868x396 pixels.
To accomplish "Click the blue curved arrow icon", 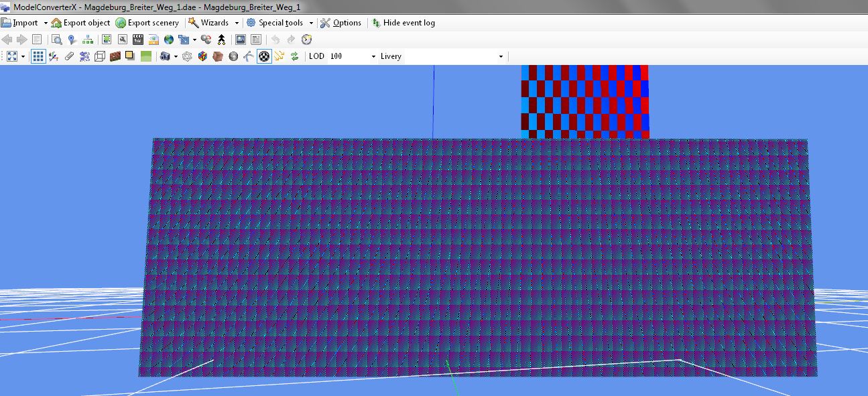I will click(x=249, y=56).
